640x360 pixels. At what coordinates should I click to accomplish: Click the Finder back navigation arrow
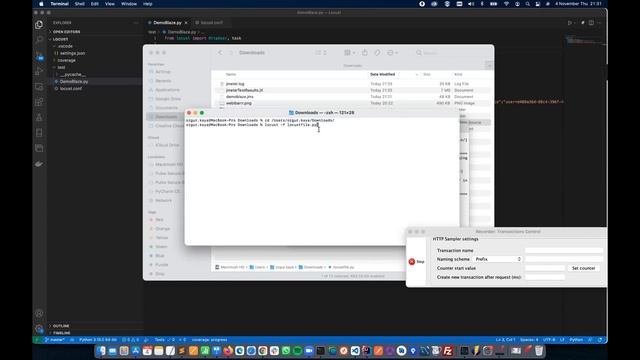[220, 53]
